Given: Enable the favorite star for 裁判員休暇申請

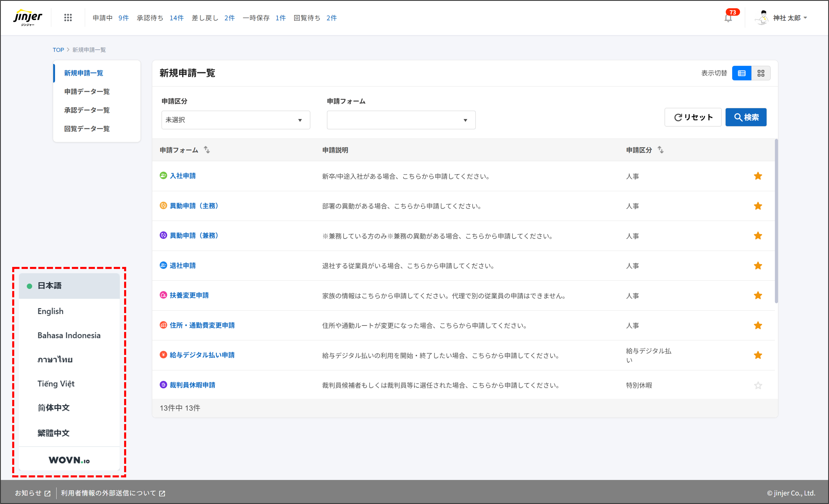Looking at the screenshot, I should pos(758,385).
